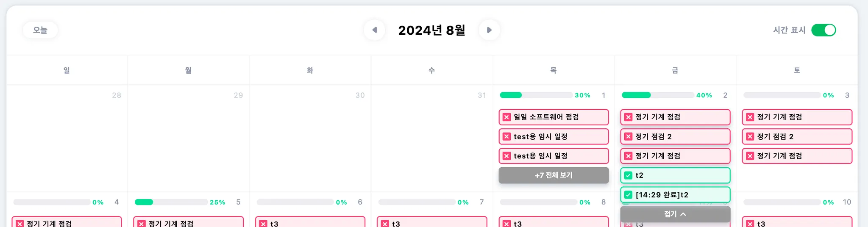Image resolution: width=868 pixels, height=227 pixels.
Task: Go to next month arrow
Action: click(x=489, y=30)
